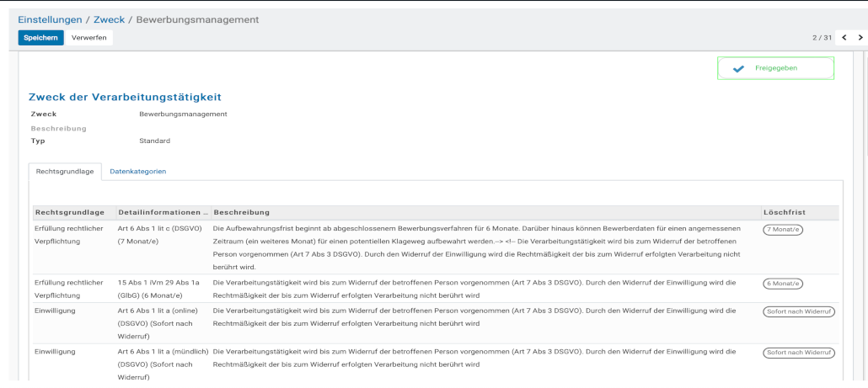Click the 2 / 31 pager counter
Screen dimensions: 868x388
(822, 38)
